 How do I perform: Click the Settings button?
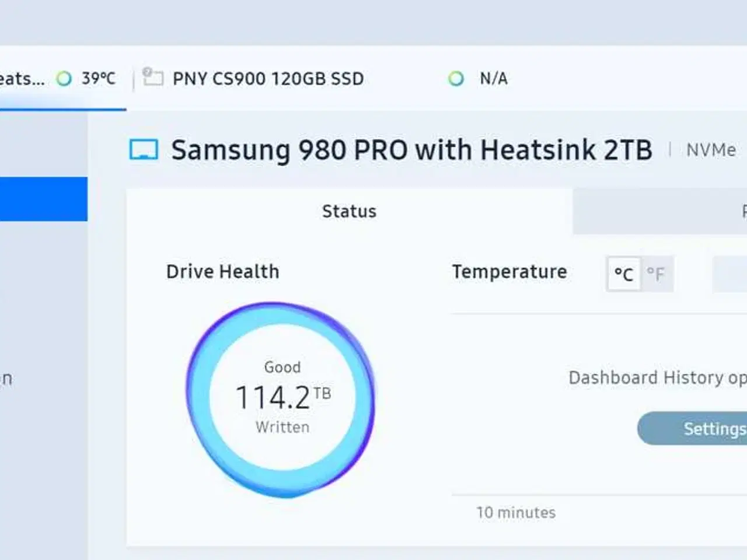[711, 428]
